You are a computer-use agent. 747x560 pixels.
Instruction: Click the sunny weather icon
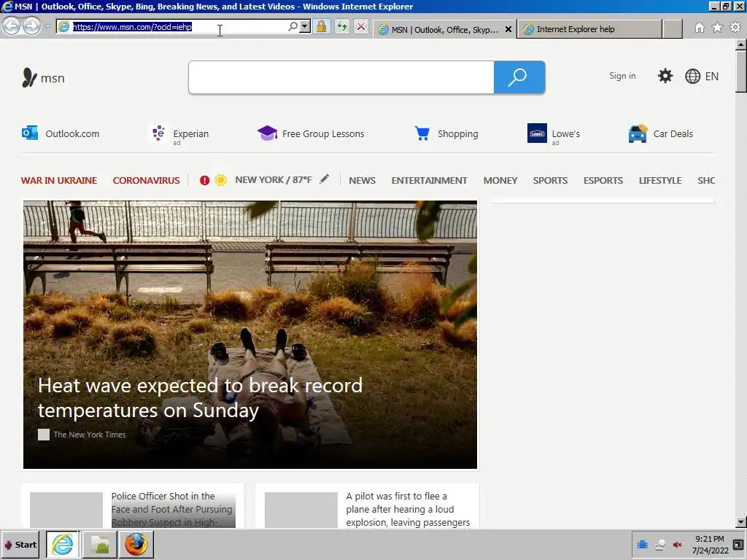click(x=220, y=180)
